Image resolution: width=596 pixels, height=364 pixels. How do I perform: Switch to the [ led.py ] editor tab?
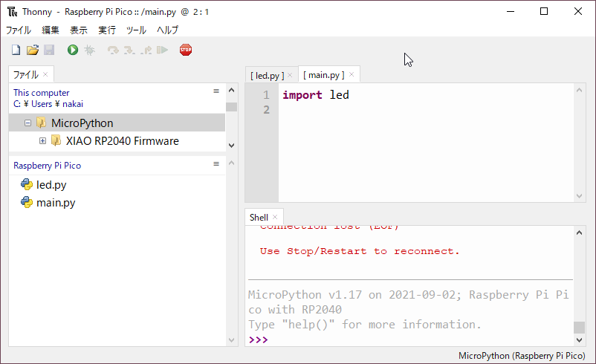point(268,75)
